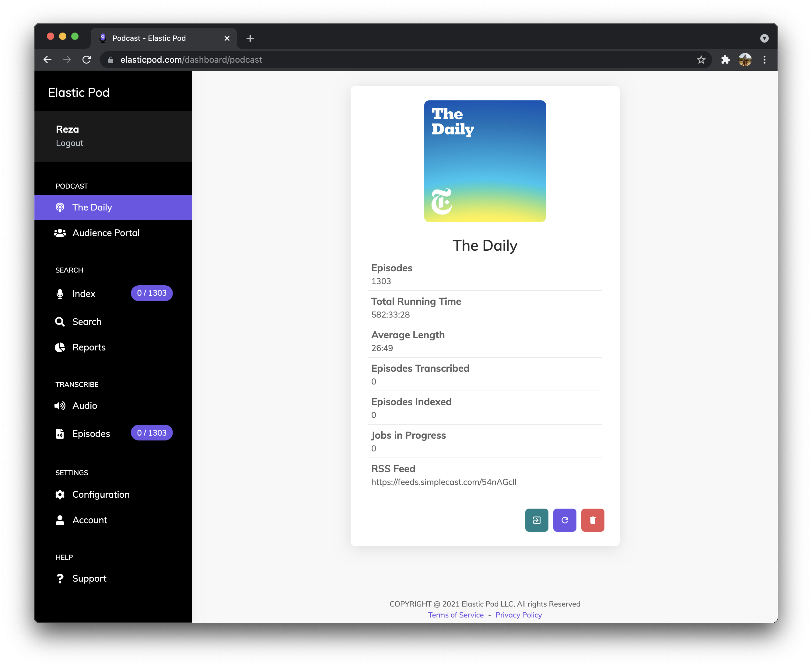Image resolution: width=812 pixels, height=668 pixels.
Task: Bookmark this page with the star icon
Action: (x=701, y=60)
